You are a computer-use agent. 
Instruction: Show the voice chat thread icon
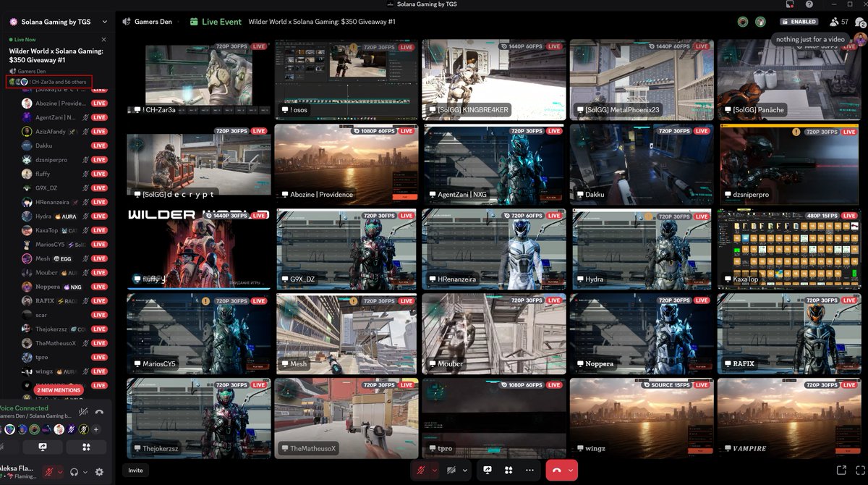(860, 22)
